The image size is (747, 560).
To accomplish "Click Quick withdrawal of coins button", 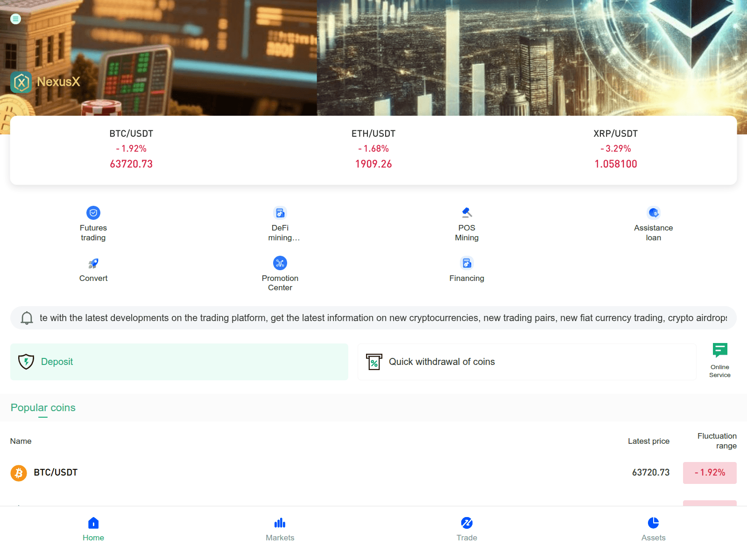I will coord(527,362).
